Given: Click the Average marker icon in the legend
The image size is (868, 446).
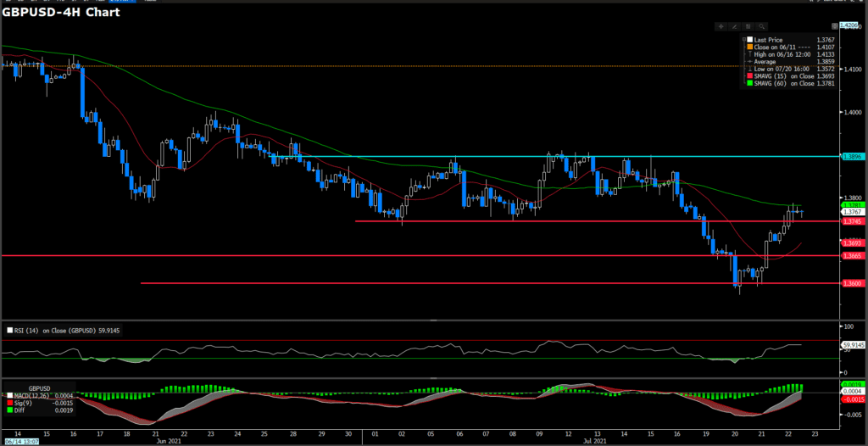Looking at the screenshot, I should tap(749, 62).
